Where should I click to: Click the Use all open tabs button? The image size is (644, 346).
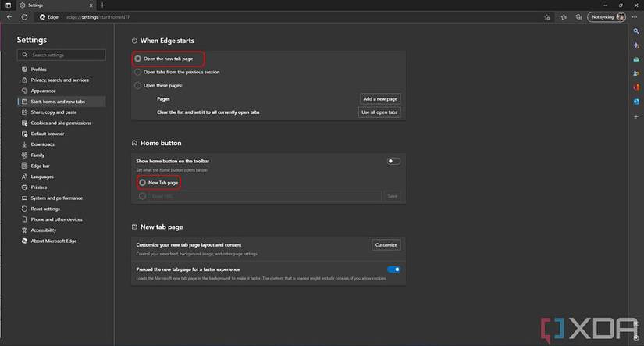tap(379, 112)
